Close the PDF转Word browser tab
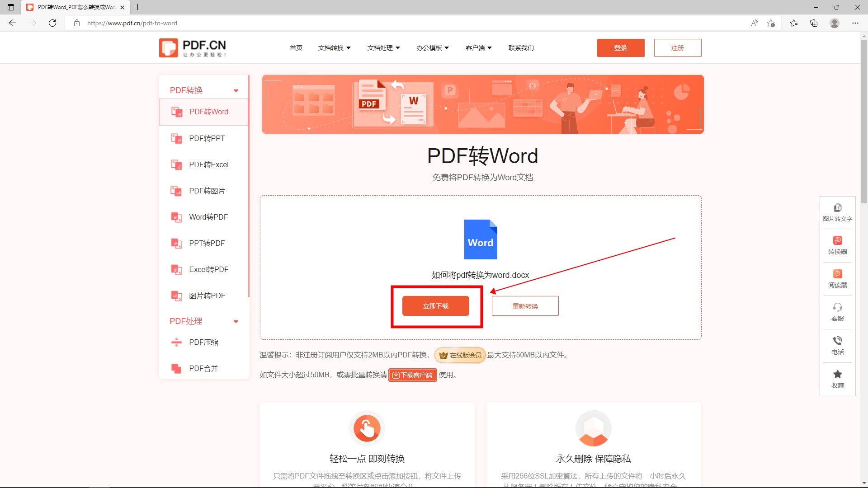 [122, 7]
